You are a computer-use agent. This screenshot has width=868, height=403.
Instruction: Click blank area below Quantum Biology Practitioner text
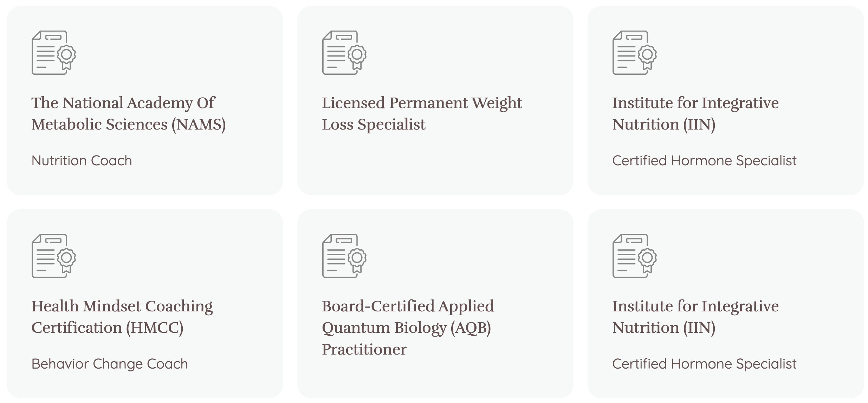[435, 379]
